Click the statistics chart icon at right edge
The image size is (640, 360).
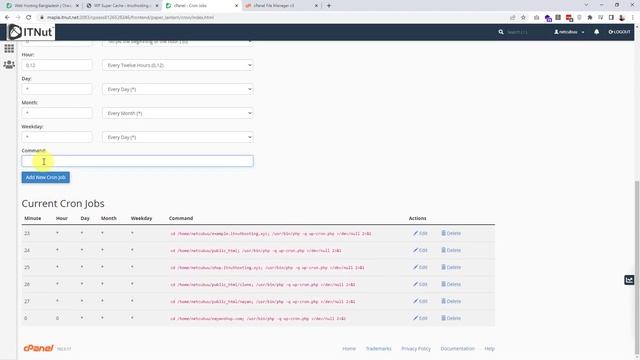[x=629, y=280]
